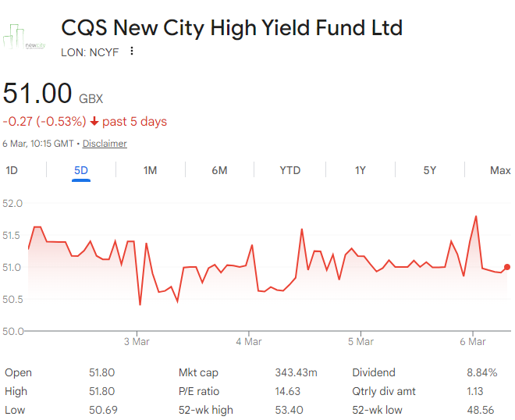
Task: Click the 50.5 y-axis label
Action: pyautogui.click(x=12, y=299)
